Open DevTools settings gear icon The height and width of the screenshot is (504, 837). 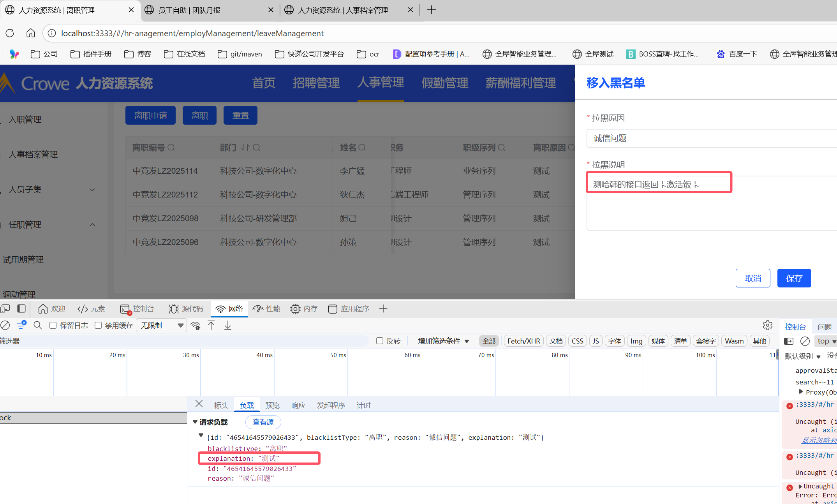(767, 325)
